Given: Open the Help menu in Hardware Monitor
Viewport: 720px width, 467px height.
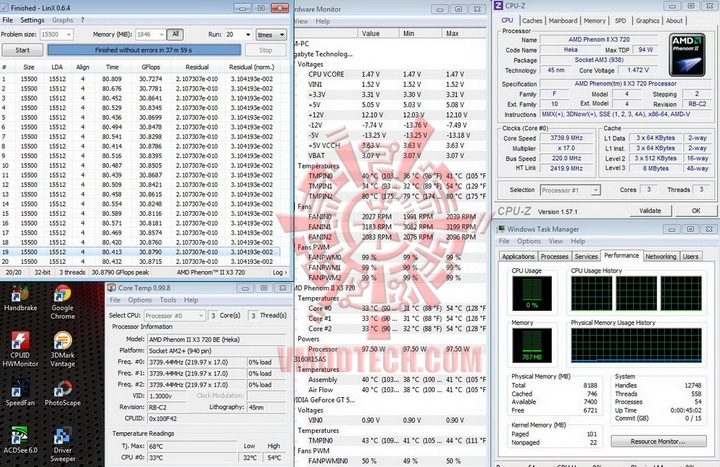Looking at the screenshot, I should coord(322,21).
